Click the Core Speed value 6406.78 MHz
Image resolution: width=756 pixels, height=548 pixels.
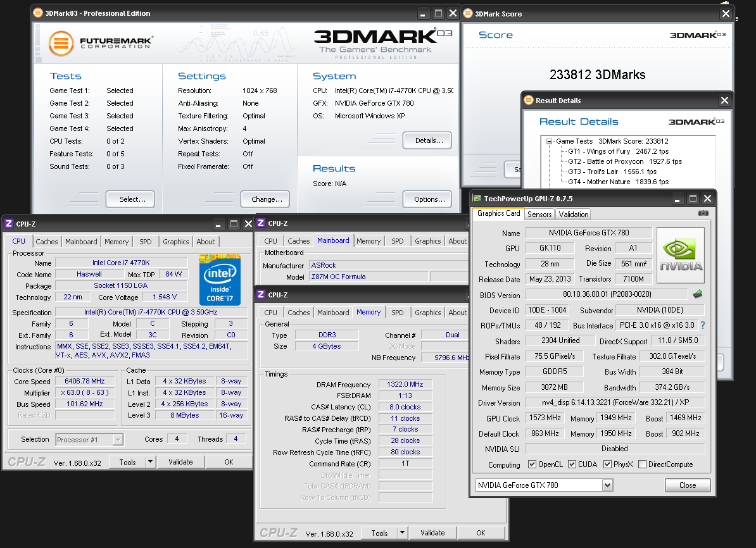click(85, 381)
